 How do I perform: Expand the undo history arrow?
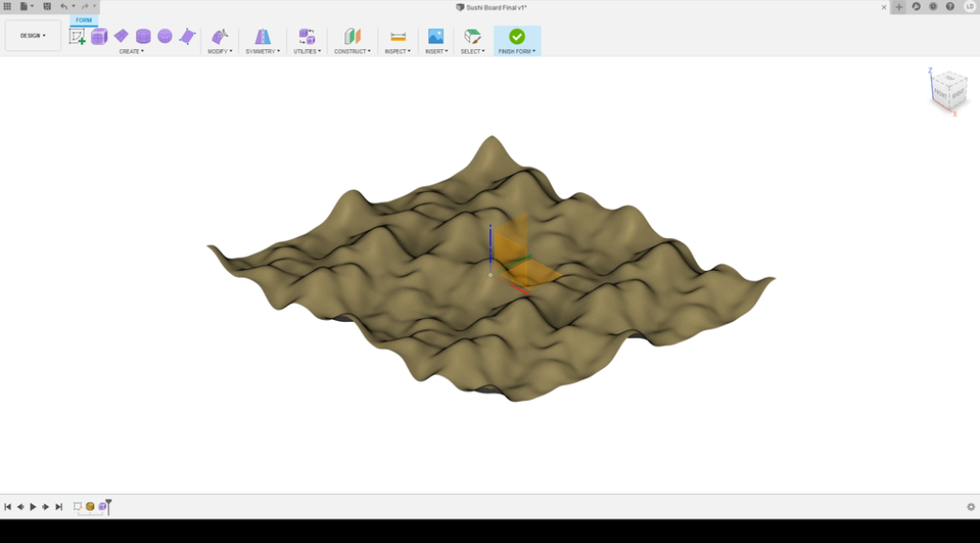click(x=73, y=7)
